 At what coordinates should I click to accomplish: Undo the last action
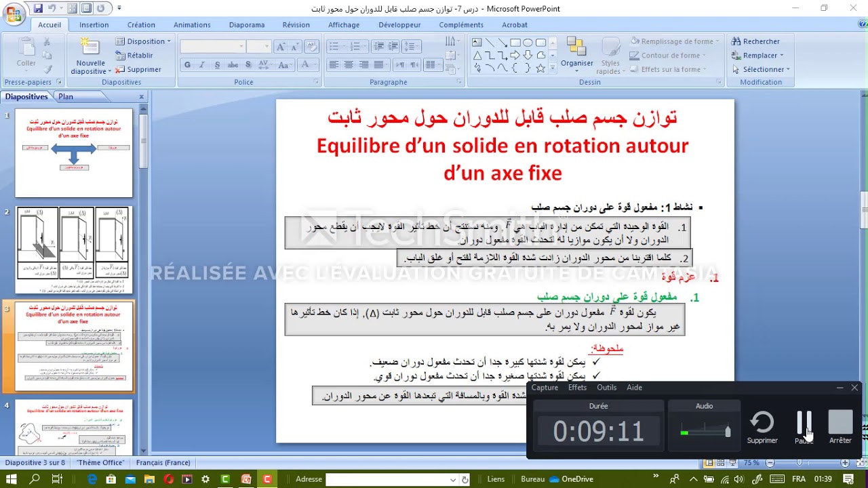coord(52,8)
